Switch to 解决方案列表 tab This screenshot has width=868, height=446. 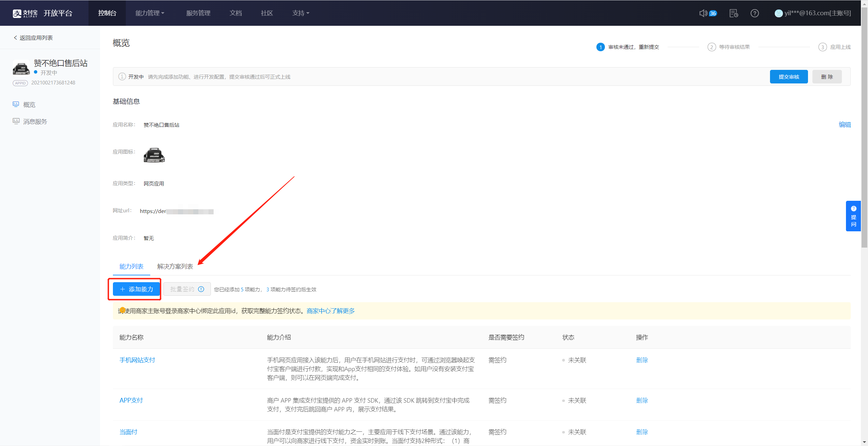(175, 266)
